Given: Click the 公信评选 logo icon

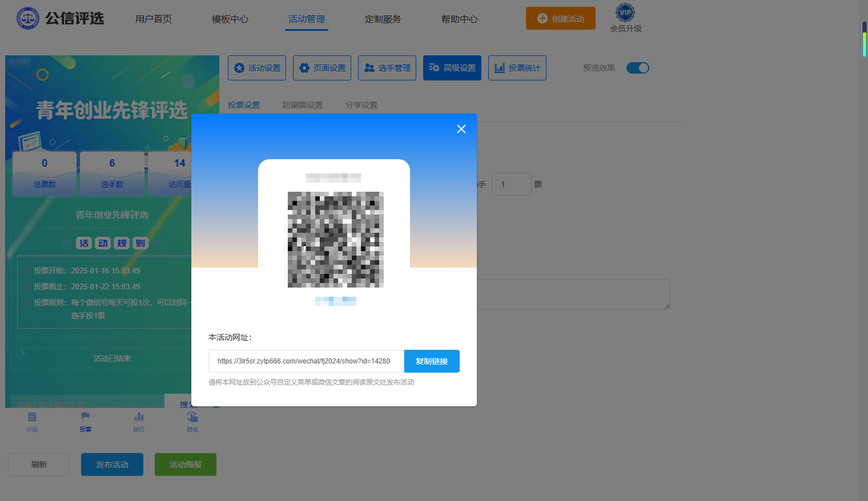Looking at the screenshot, I should coord(28,18).
